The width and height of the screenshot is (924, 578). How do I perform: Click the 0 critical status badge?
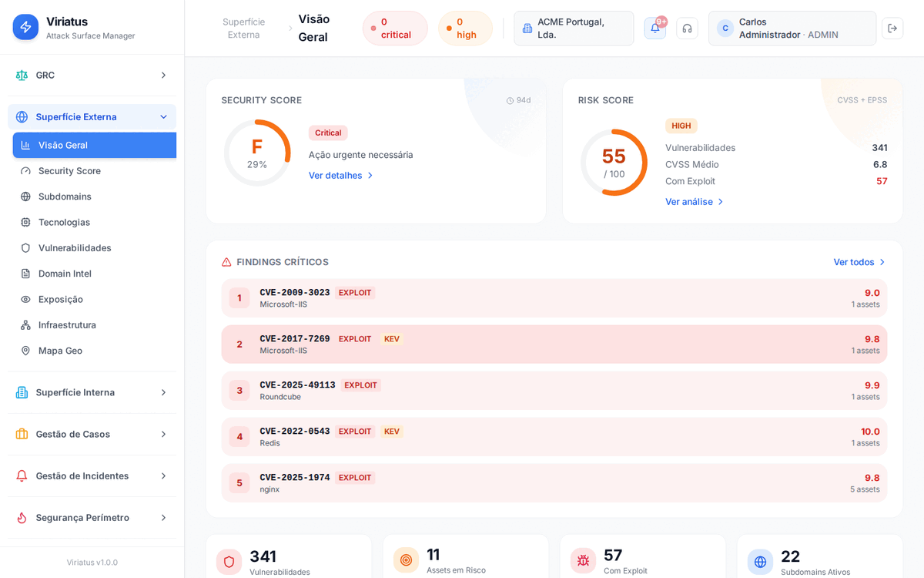coord(395,29)
